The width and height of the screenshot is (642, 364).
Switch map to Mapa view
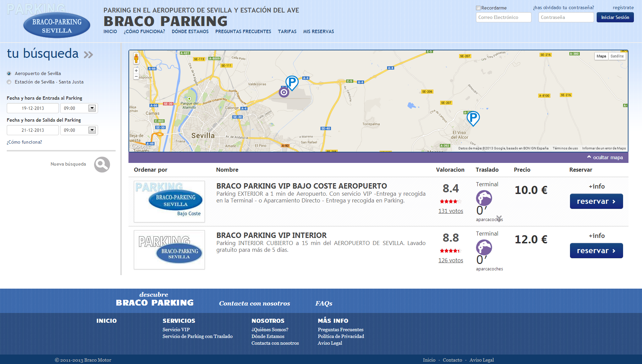(x=601, y=56)
